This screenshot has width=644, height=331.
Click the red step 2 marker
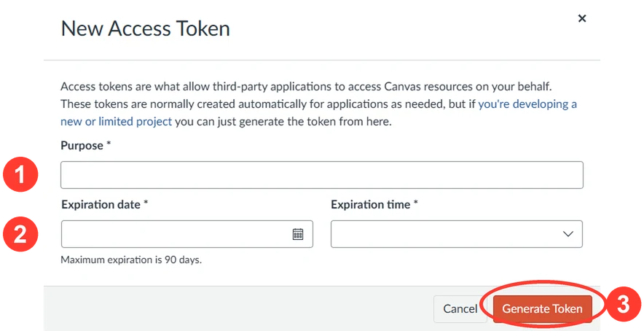click(20, 234)
